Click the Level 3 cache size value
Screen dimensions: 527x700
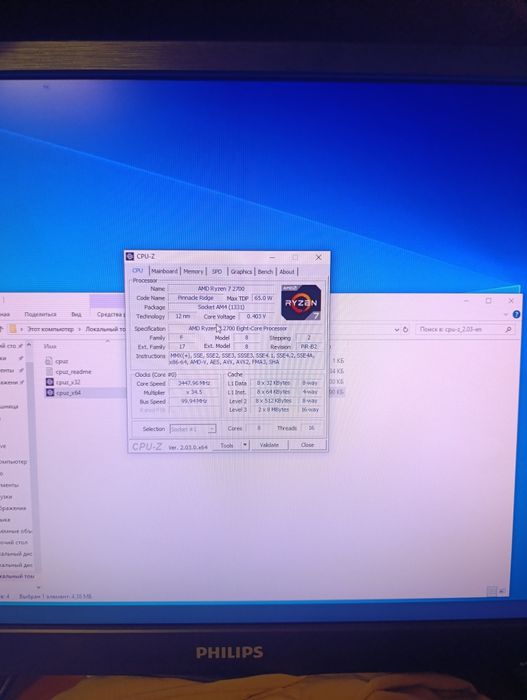[273, 409]
